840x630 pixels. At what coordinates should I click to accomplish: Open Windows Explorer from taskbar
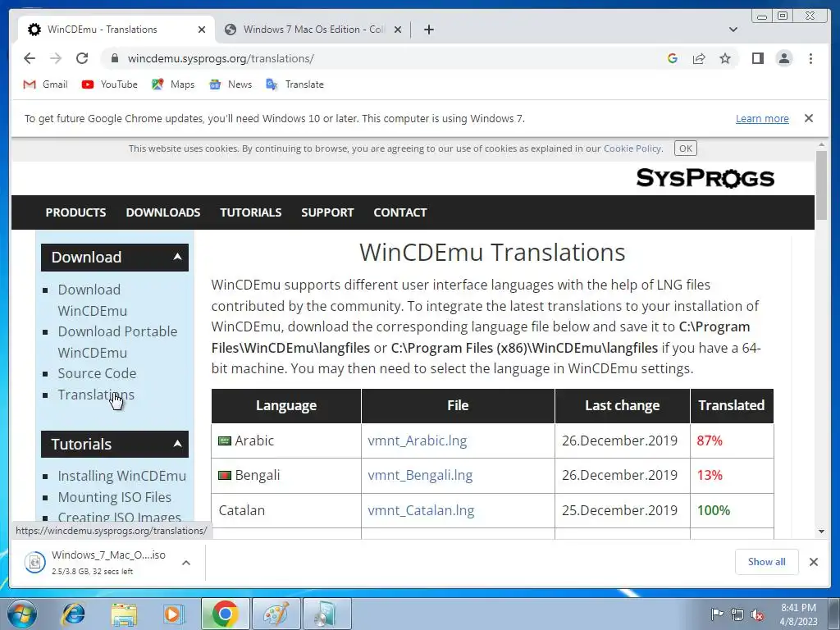124,614
